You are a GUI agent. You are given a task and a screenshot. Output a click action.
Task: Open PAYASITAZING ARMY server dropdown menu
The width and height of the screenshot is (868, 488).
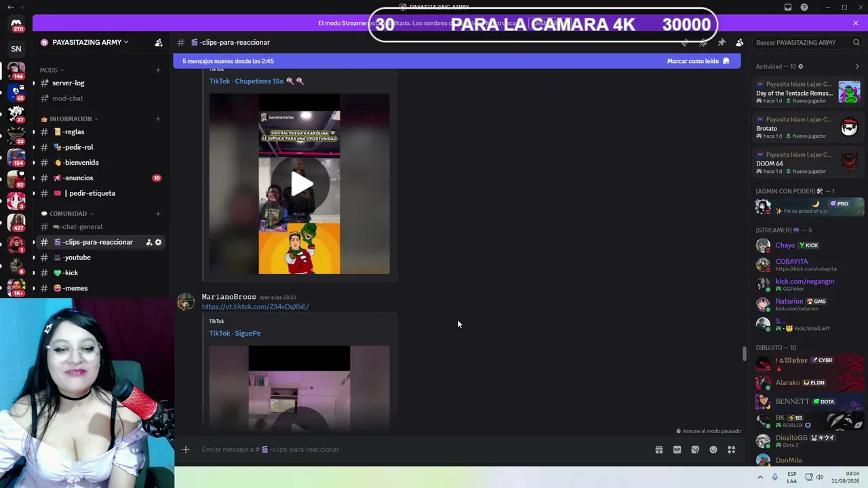tap(92, 42)
